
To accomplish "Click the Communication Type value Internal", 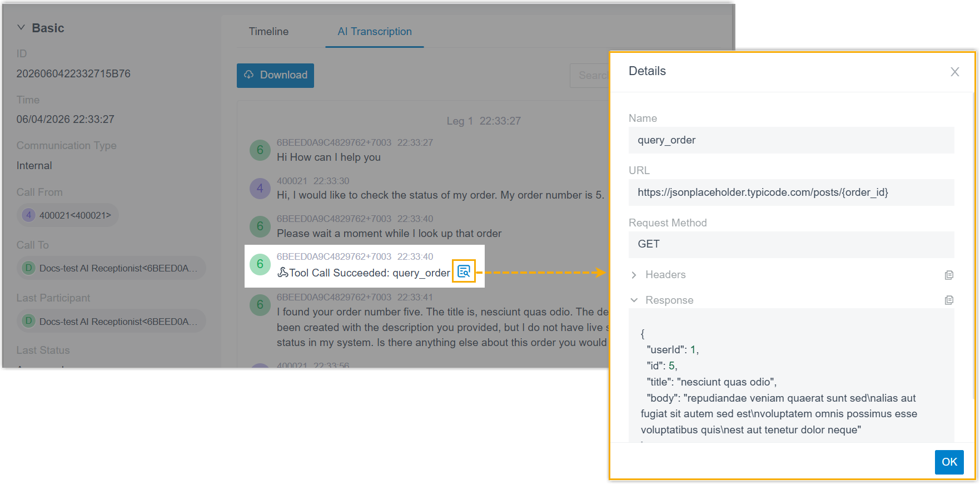I will coord(34,165).
